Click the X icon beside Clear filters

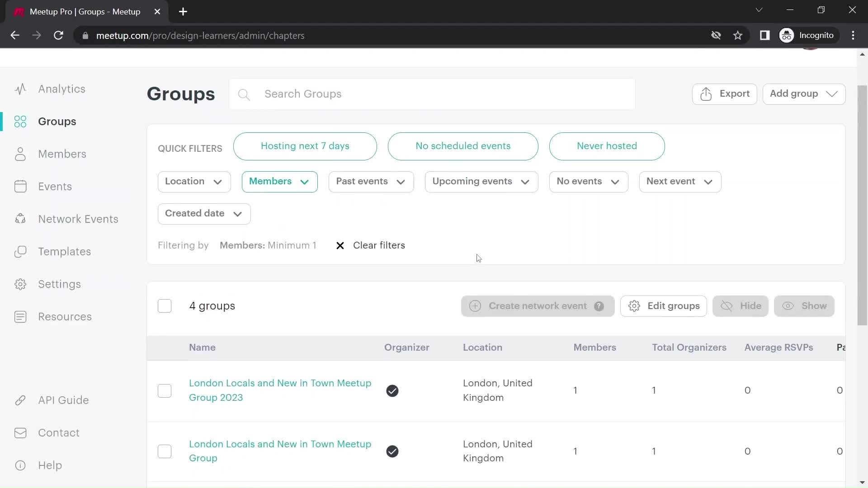click(340, 245)
